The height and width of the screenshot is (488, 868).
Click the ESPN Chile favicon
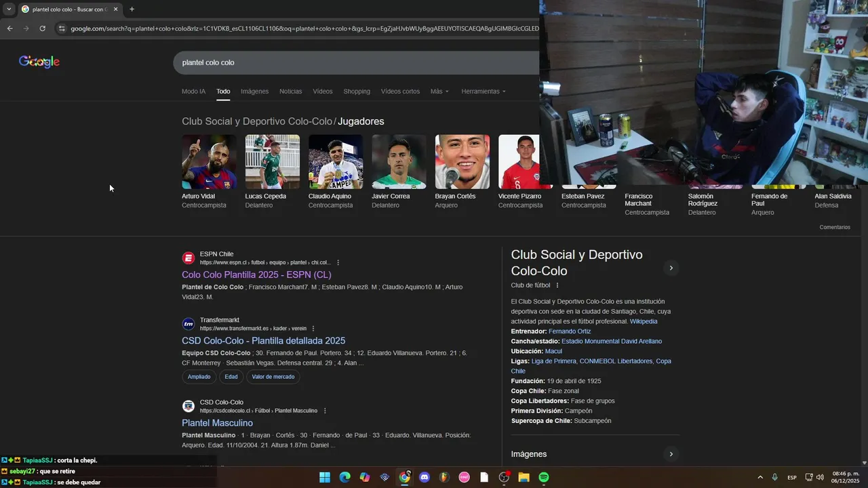[x=189, y=258]
